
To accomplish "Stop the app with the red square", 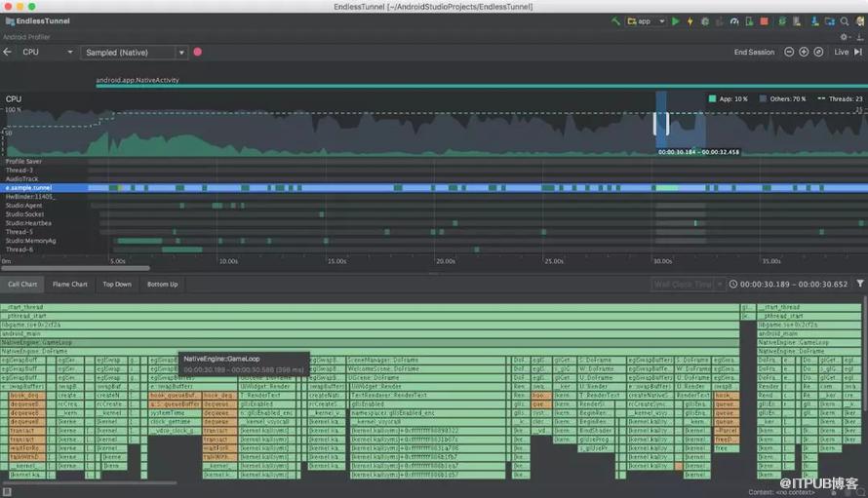I will pyautogui.click(x=764, y=21).
